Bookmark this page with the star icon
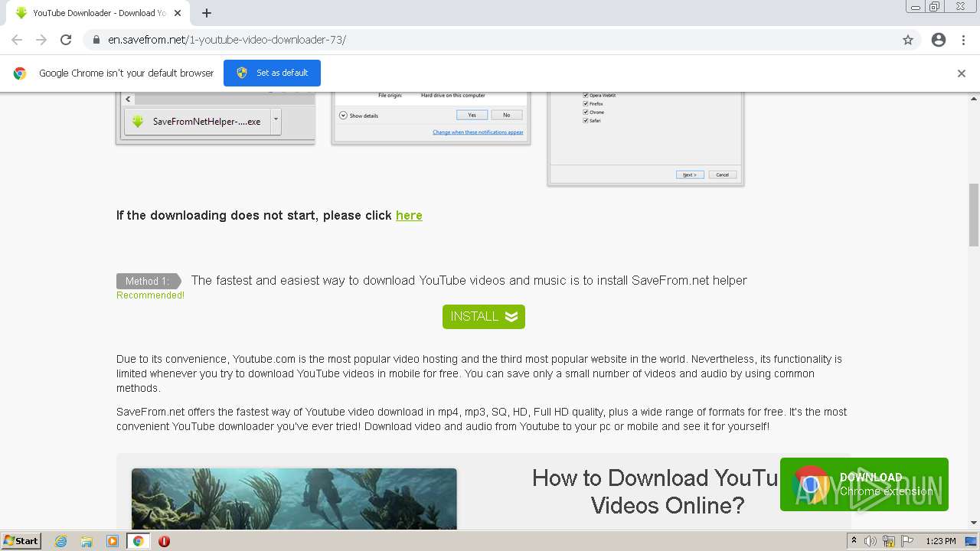The height and width of the screenshot is (551, 980). point(908,40)
